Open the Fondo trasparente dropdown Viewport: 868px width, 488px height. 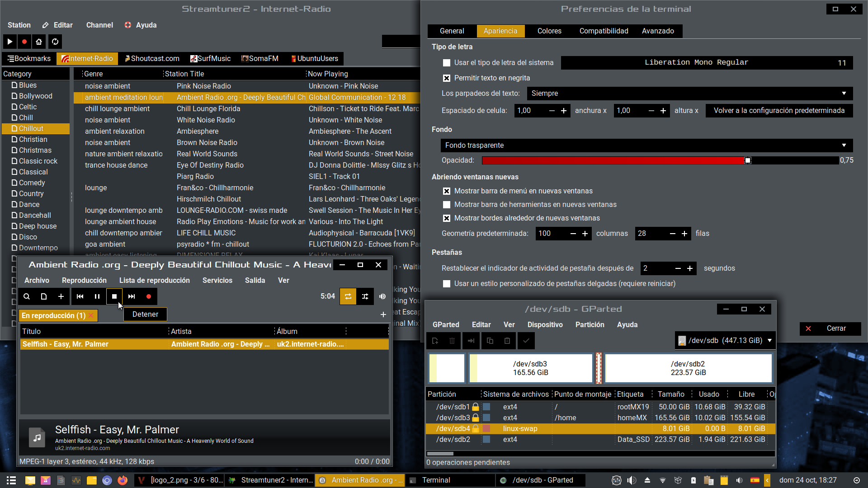646,145
